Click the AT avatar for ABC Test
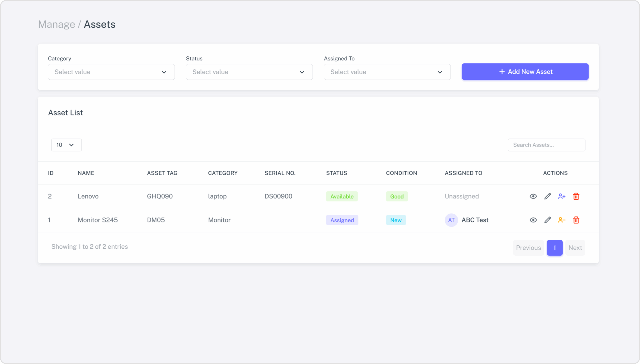The height and width of the screenshot is (364, 640). click(451, 220)
